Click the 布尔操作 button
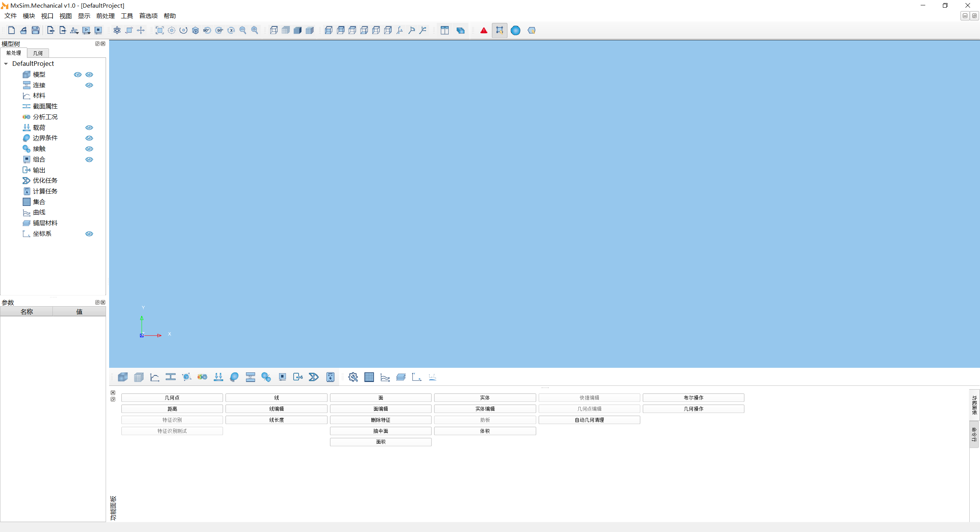Screen dimensions: 980x532 click(x=694, y=398)
